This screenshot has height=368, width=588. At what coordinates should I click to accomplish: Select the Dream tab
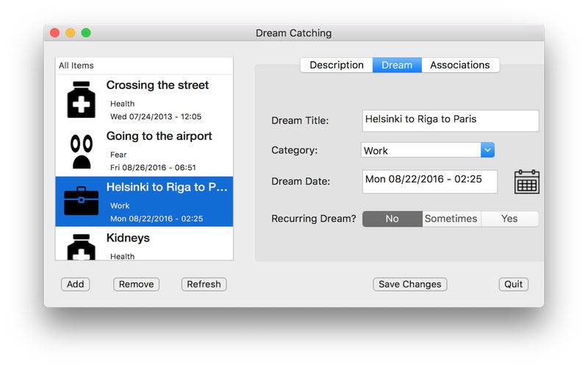[397, 65]
